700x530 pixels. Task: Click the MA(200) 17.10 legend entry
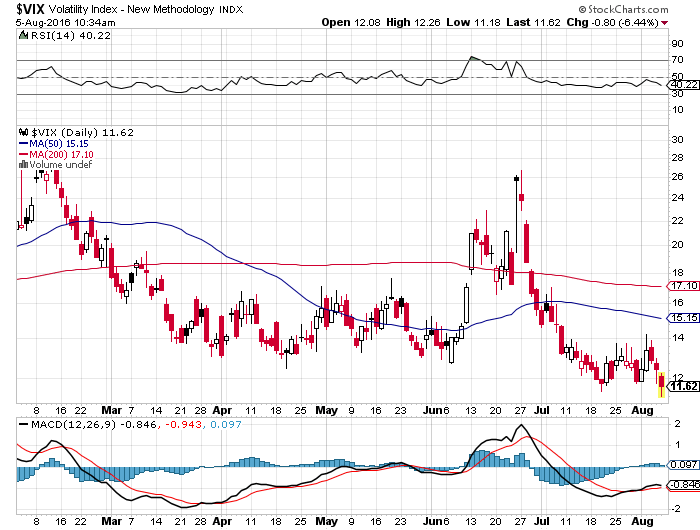[61, 154]
